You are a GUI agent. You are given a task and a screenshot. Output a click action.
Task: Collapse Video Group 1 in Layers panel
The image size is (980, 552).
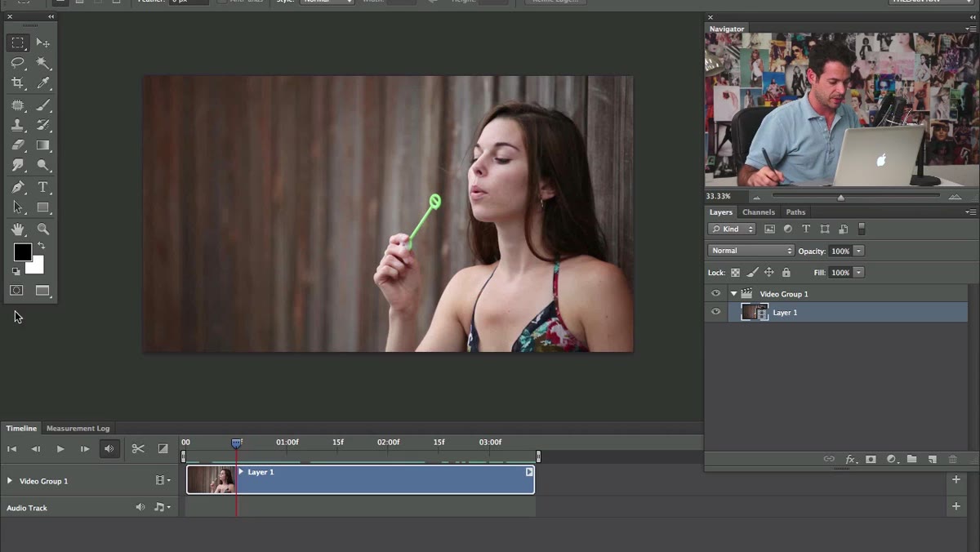tap(733, 294)
